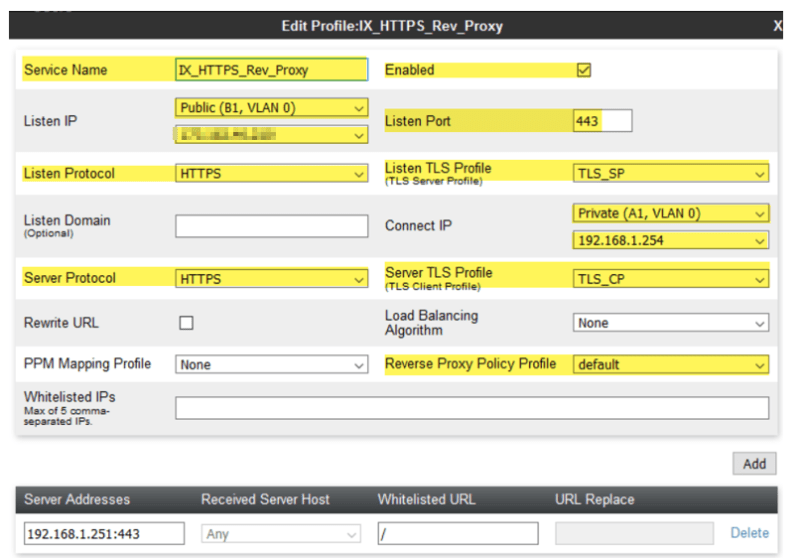Open the blurred Listen IP address dropdown
Screen dimensions: 800x558
coord(271,135)
